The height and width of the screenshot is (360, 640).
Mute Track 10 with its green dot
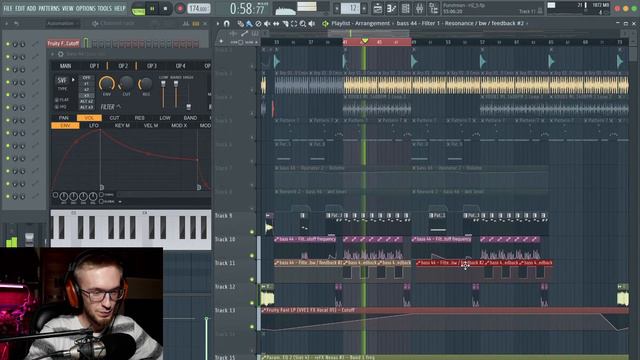click(x=252, y=256)
